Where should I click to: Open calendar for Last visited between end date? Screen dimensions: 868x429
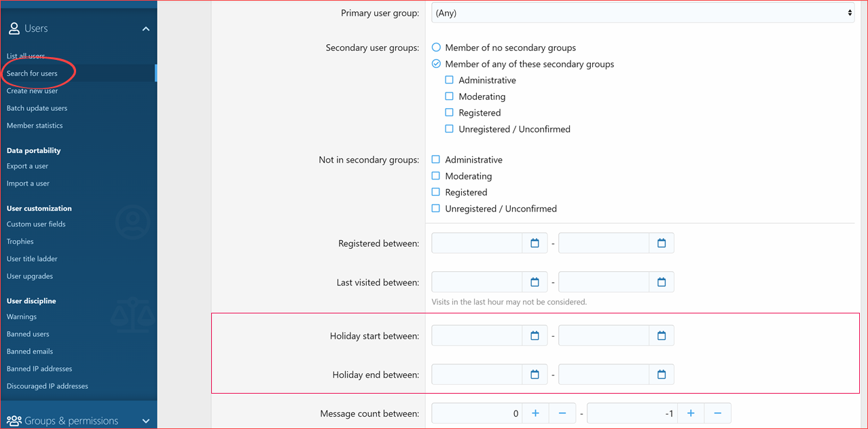661,281
